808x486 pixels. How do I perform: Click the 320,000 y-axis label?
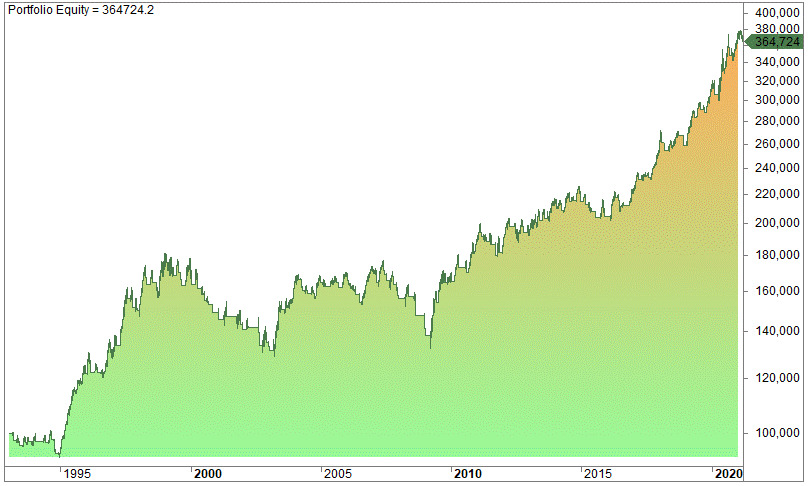click(777, 80)
